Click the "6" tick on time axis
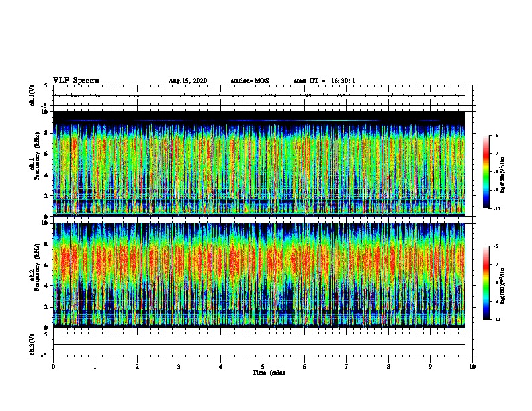The height and width of the screenshot is (411, 532). [304, 367]
